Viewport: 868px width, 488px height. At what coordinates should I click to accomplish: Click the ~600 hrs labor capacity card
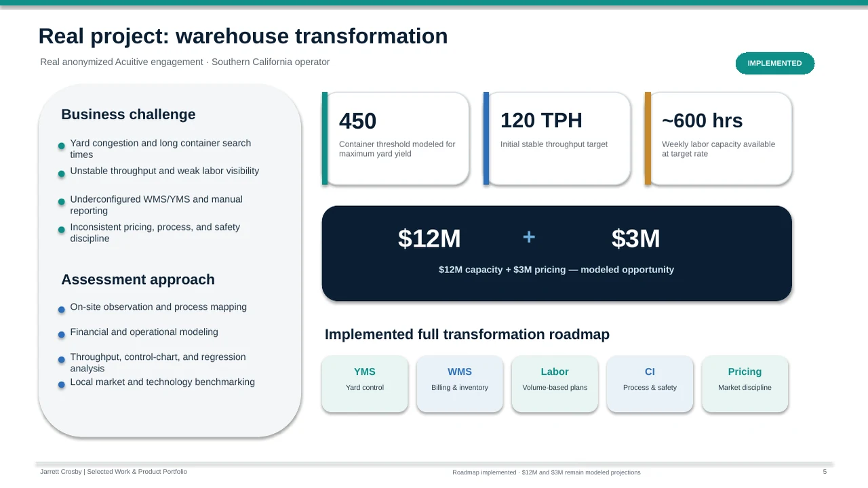click(x=718, y=138)
